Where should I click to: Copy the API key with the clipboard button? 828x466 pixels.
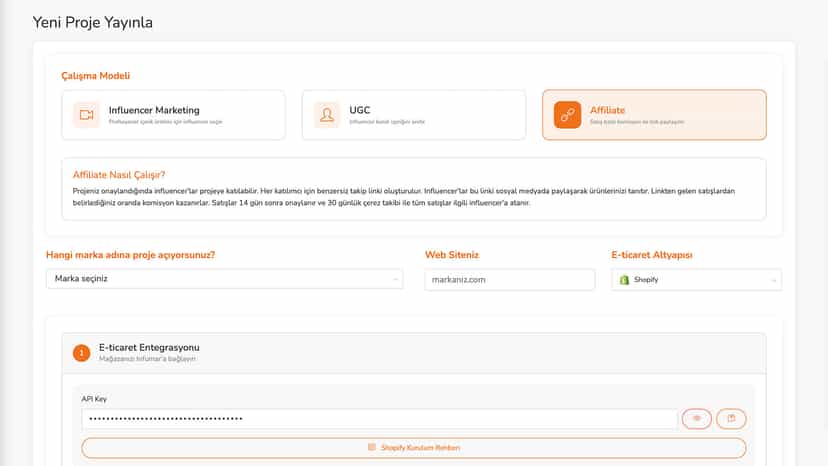coord(731,419)
